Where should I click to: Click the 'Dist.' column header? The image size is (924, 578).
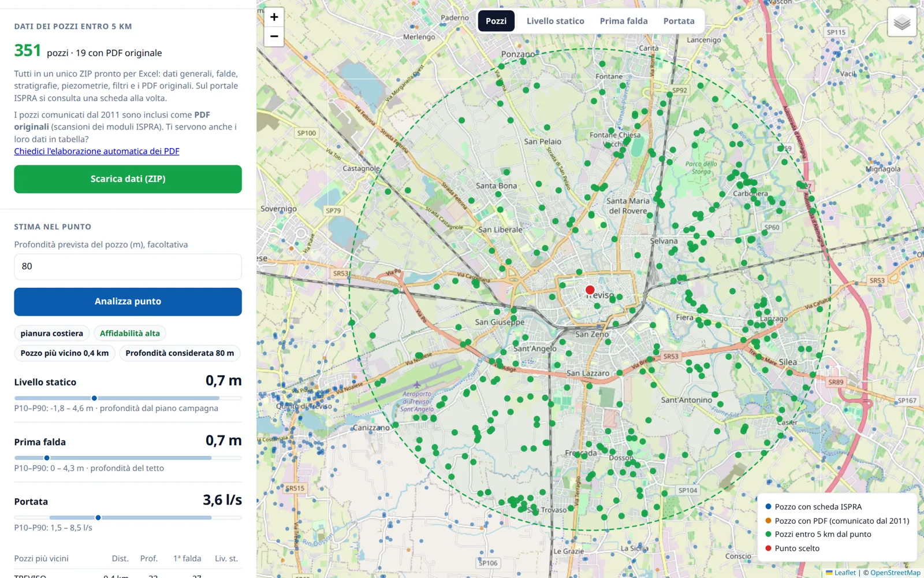click(120, 558)
